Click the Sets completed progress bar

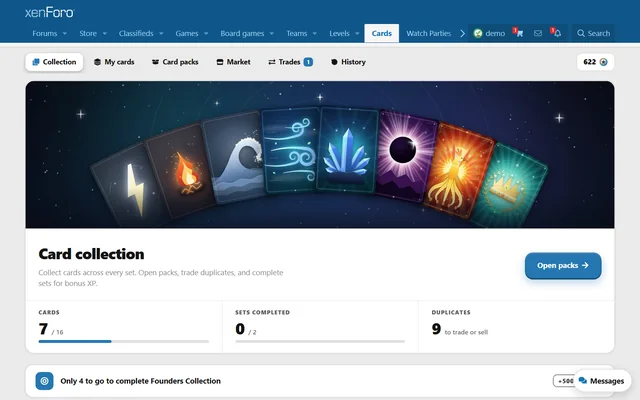320,341
